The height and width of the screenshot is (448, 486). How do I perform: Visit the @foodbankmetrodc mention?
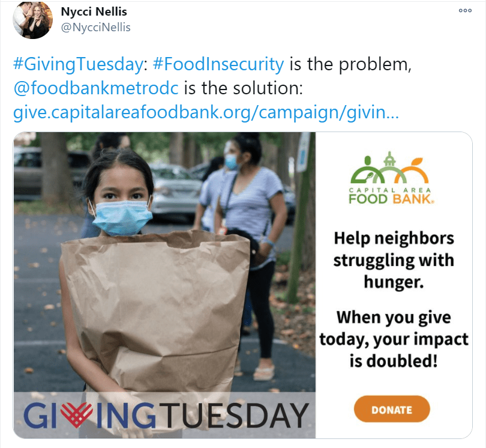coord(96,88)
